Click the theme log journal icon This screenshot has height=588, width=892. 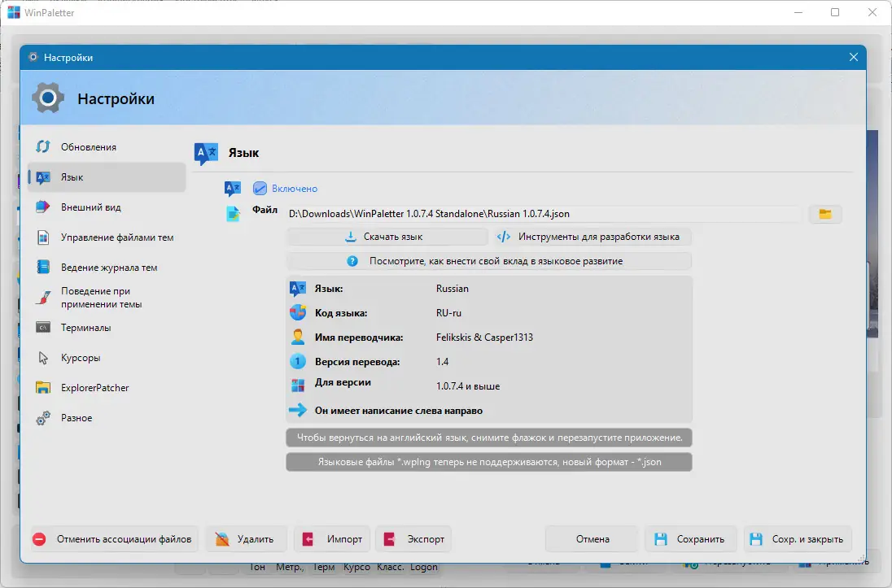[x=43, y=267]
